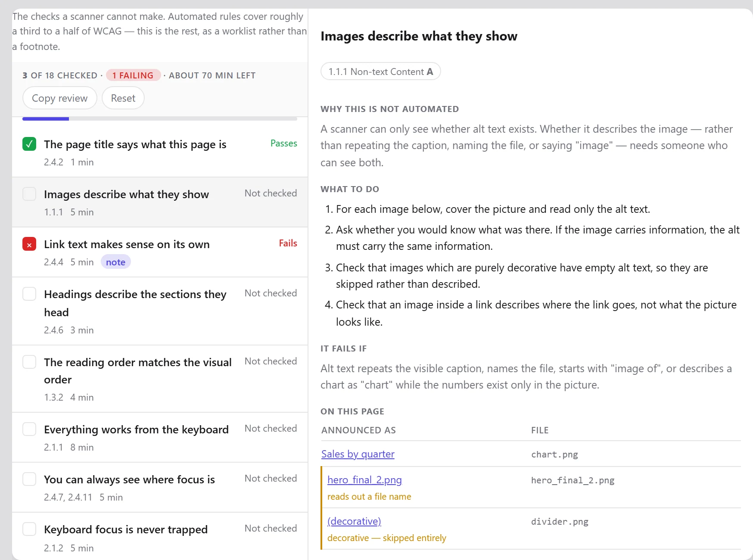The image size is (753, 560).
Task: Click Not checked on Images describe row
Action: [x=271, y=193]
